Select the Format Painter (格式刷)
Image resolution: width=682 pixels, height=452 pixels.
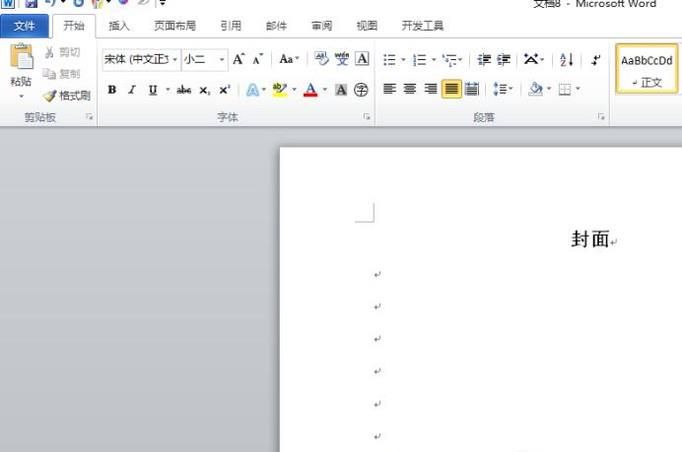(67, 95)
